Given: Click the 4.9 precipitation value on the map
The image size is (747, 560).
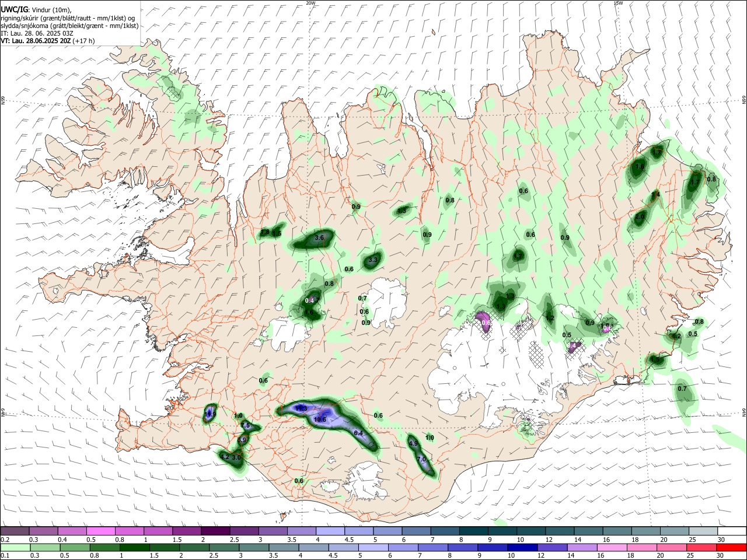Looking at the screenshot, I should tap(414, 443).
